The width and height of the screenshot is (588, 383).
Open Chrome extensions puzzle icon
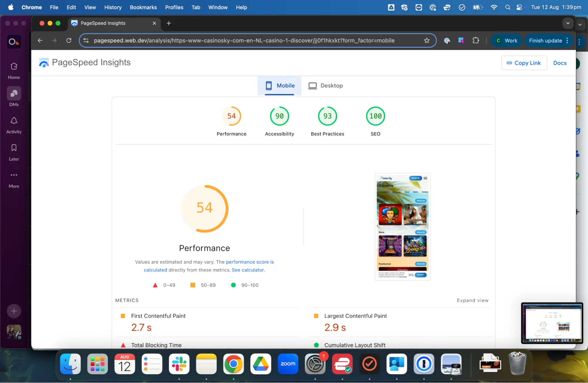coord(476,41)
